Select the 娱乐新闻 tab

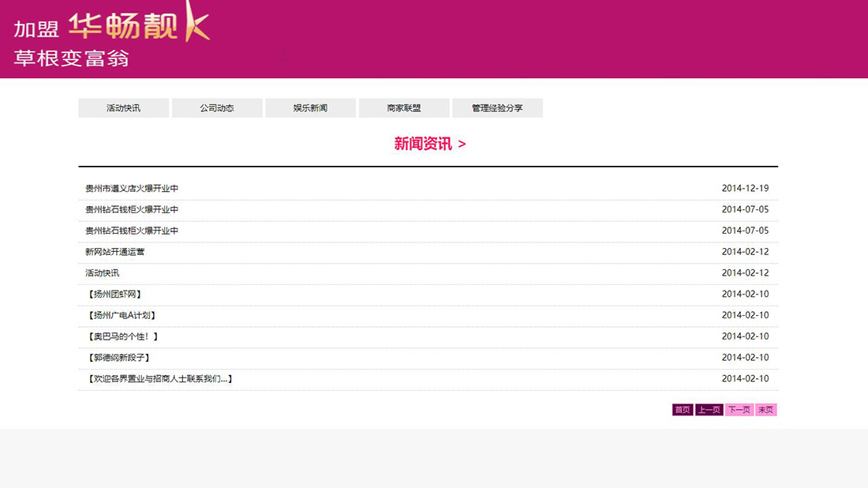click(310, 108)
